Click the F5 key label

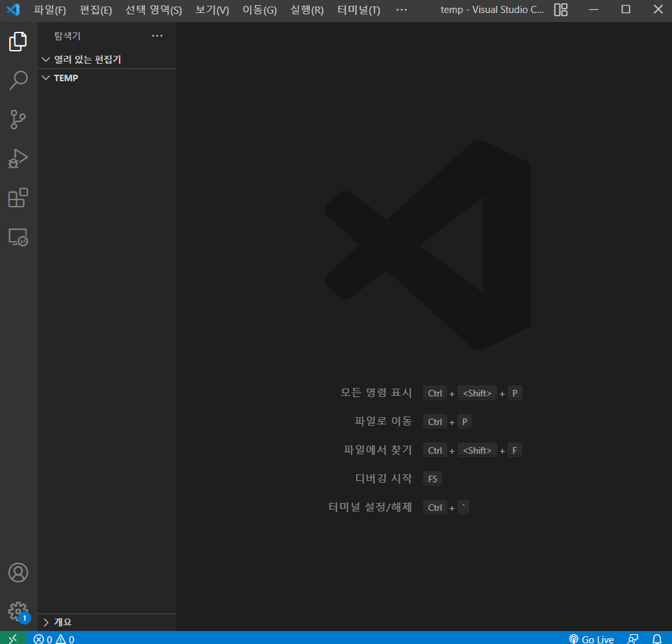[432, 478]
